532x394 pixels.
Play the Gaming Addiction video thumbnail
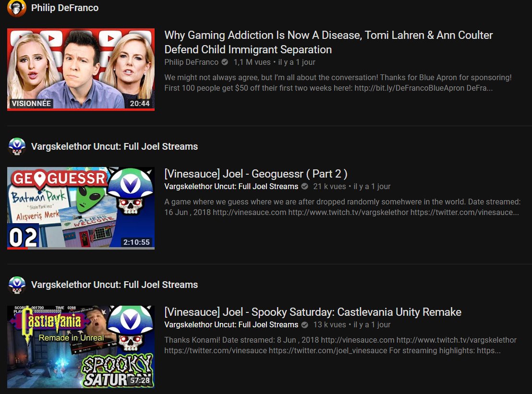coord(81,69)
